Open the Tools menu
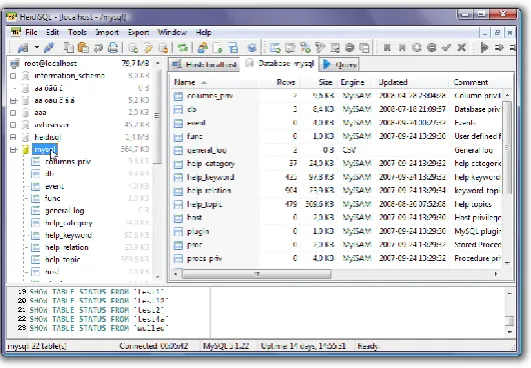Image resolution: width=531 pixels, height=368 pixels. point(77,32)
